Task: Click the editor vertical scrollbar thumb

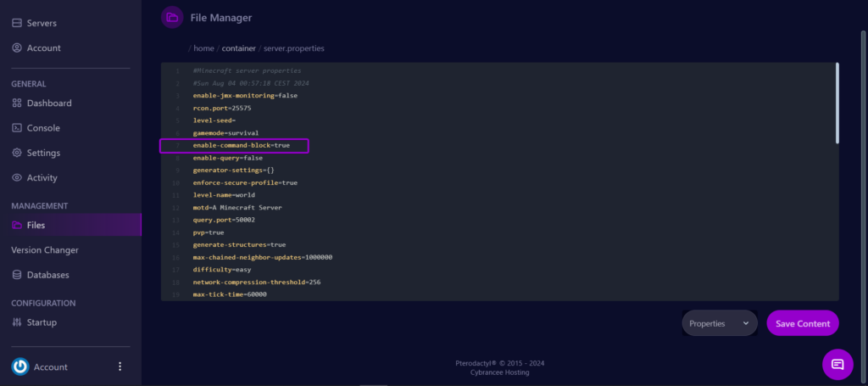Action: [837, 103]
